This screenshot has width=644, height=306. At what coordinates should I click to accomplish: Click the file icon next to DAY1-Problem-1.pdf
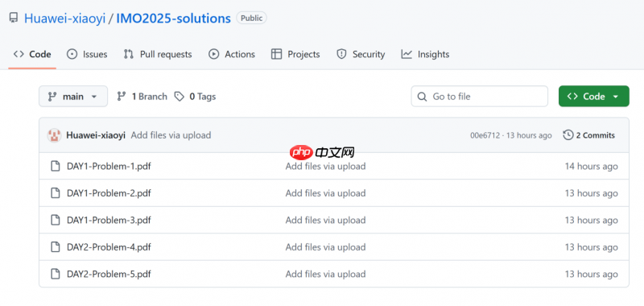coord(55,167)
